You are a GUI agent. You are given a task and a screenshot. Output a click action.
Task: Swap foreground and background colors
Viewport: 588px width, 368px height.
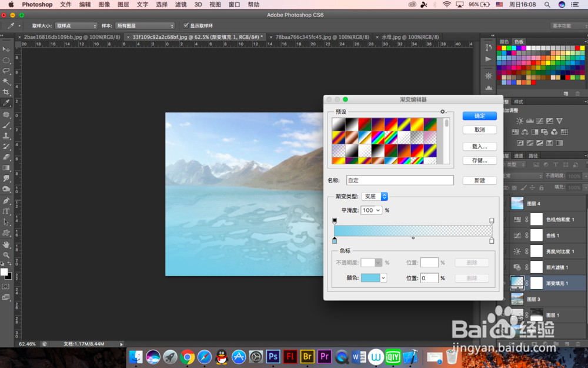(x=9, y=264)
